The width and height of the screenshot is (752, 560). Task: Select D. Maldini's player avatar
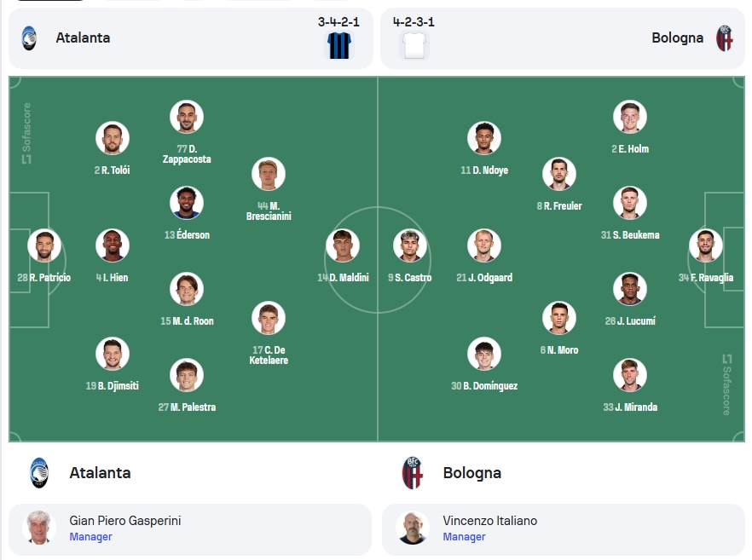pyautogui.click(x=343, y=245)
